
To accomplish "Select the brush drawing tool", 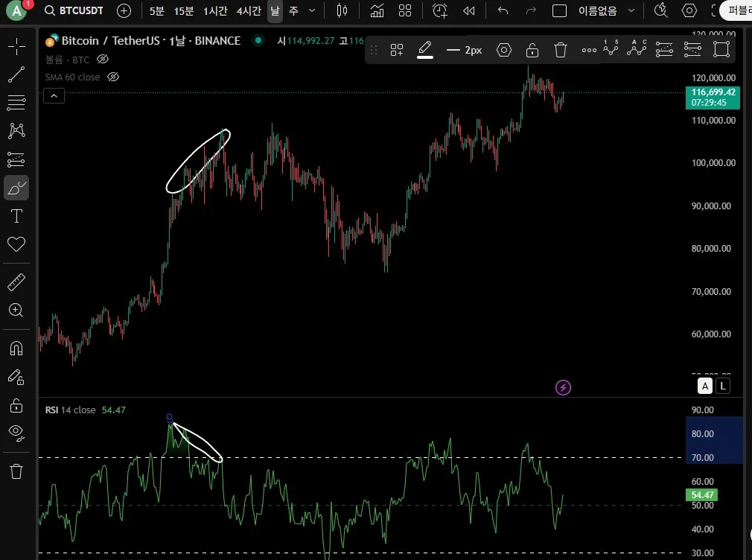I will [x=16, y=188].
